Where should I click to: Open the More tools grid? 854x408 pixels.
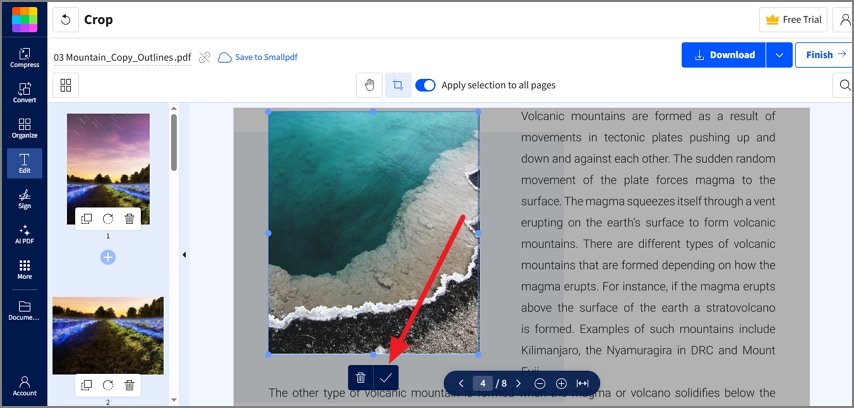point(25,270)
